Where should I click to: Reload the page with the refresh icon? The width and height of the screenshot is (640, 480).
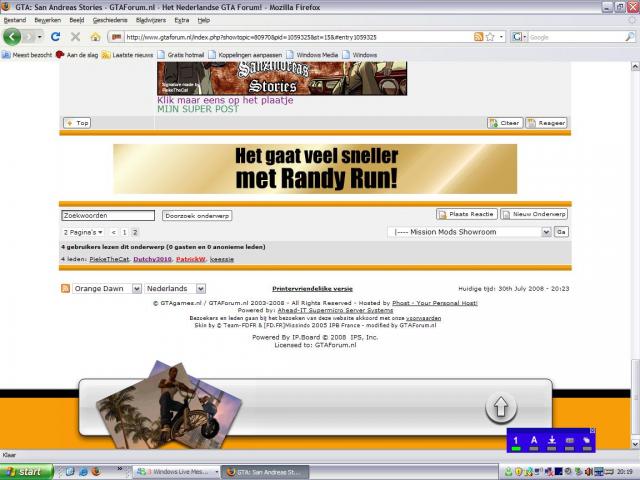click(57, 37)
